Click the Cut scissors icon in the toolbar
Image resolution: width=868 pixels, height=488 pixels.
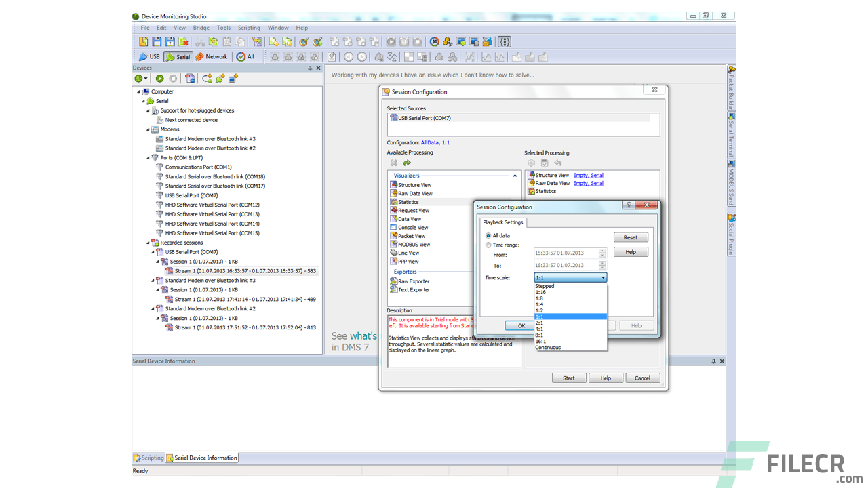(200, 42)
